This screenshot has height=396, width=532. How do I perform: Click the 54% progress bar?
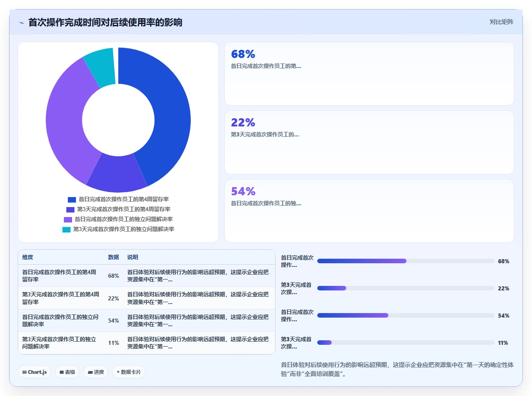coord(406,315)
